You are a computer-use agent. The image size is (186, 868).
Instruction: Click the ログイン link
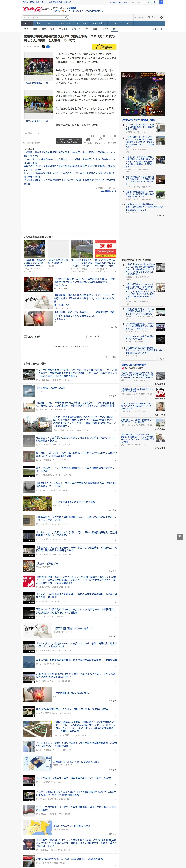point(57,11)
